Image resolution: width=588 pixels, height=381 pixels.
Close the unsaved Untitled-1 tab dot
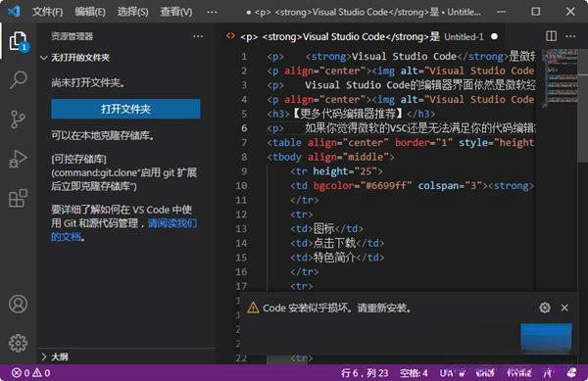coord(494,36)
